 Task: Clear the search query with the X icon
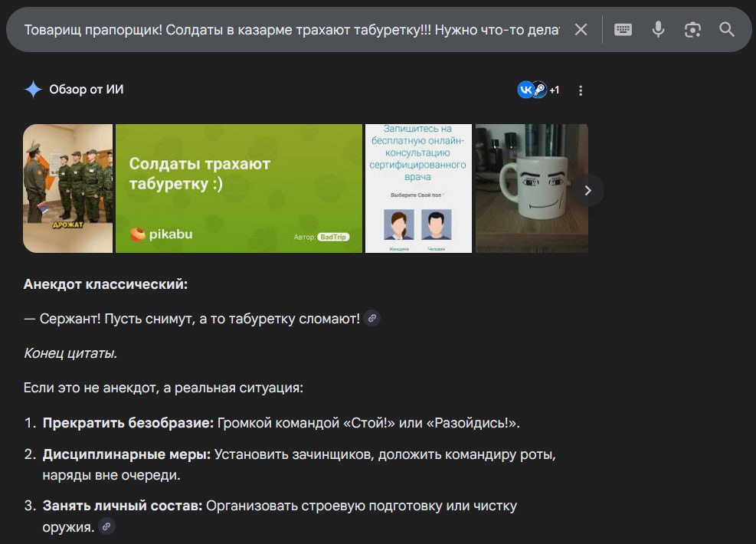point(581,30)
